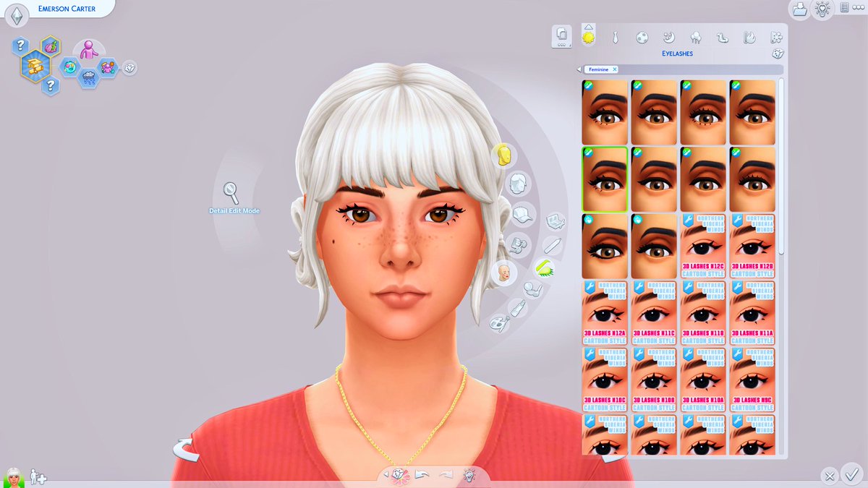Open the earrings accessories category icon
This screenshot has height=488, width=868.
pyautogui.click(x=518, y=244)
